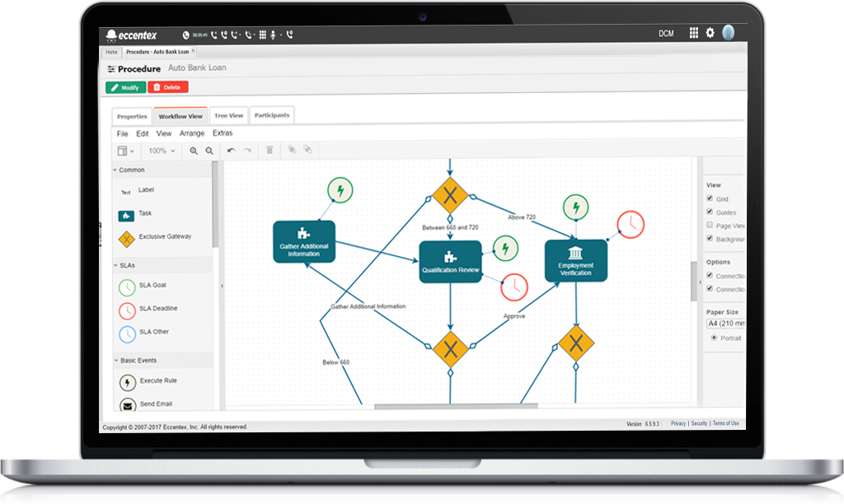Open the apps grid next to settings gear
Screen dimensions: 844x504
point(694,33)
